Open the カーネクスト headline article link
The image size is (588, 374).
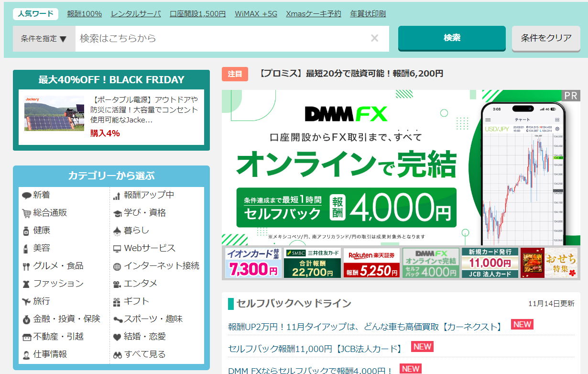(366, 327)
